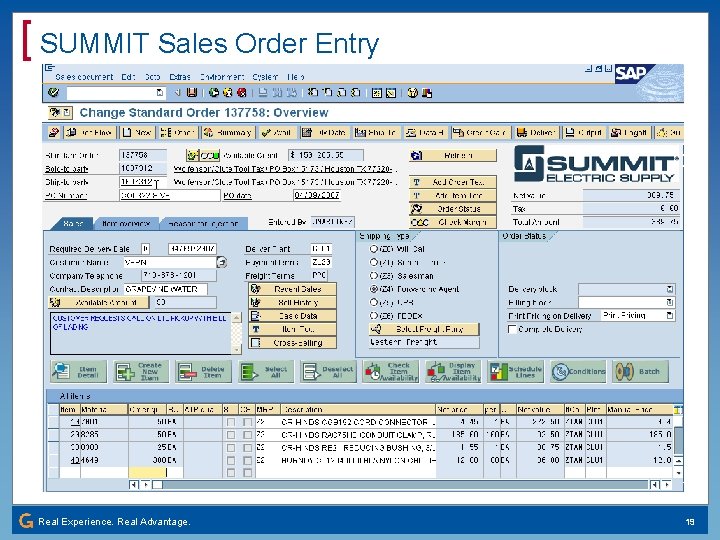Click the Deselect All button
Viewport: 720px width, 540px height.
pyautogui.click(x=328, y=371)
